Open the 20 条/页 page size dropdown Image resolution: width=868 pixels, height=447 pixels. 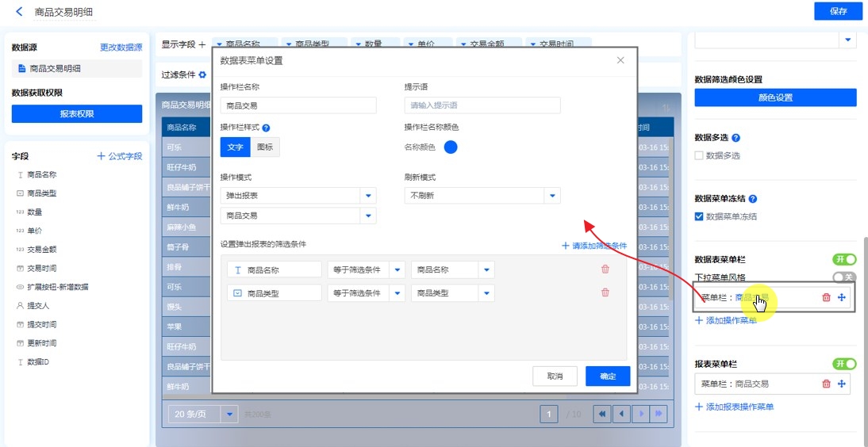229,414
